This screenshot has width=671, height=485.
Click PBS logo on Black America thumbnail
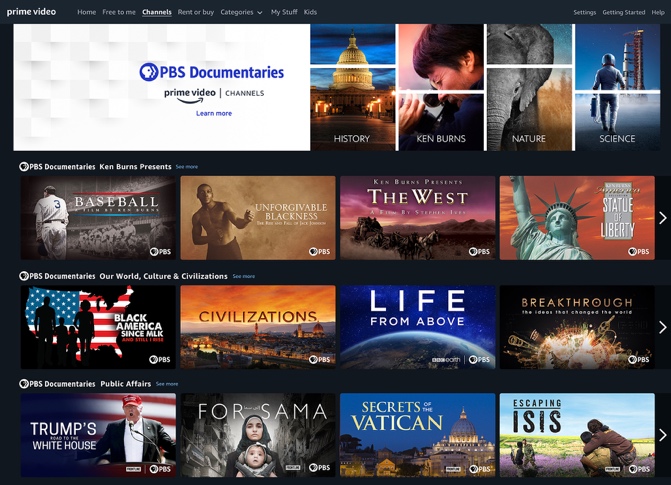click(160, 360)
